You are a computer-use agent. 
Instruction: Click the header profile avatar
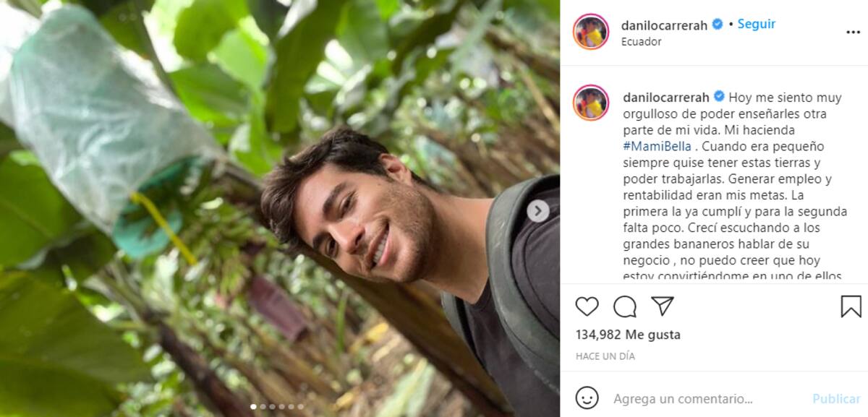pos(591,32)
